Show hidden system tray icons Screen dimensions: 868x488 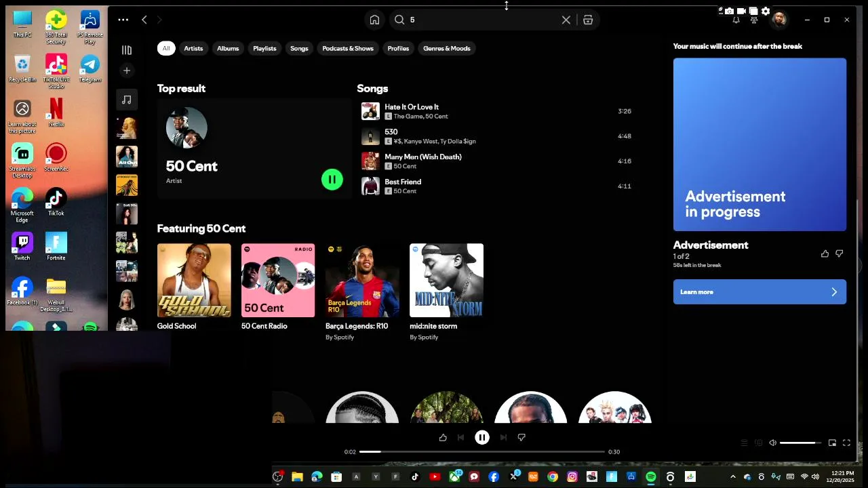point(733,477)
